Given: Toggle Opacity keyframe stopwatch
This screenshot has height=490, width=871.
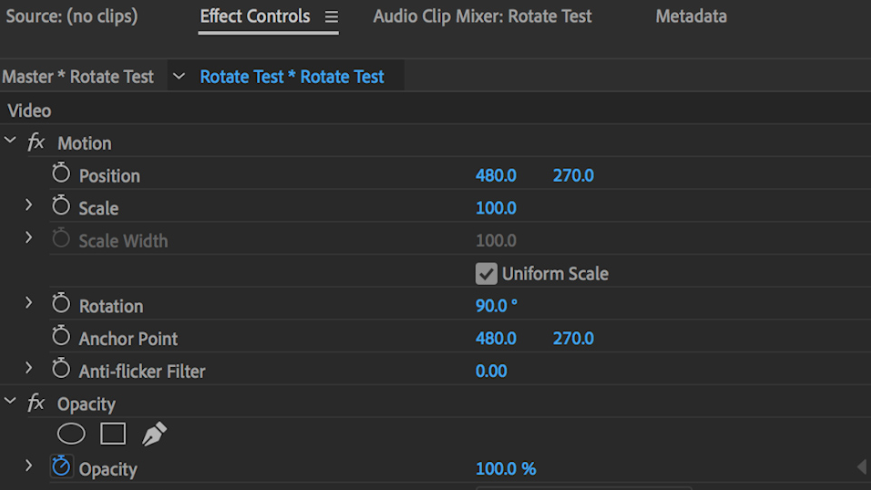Looking at the screenshot, I should [x=61, y=467].
